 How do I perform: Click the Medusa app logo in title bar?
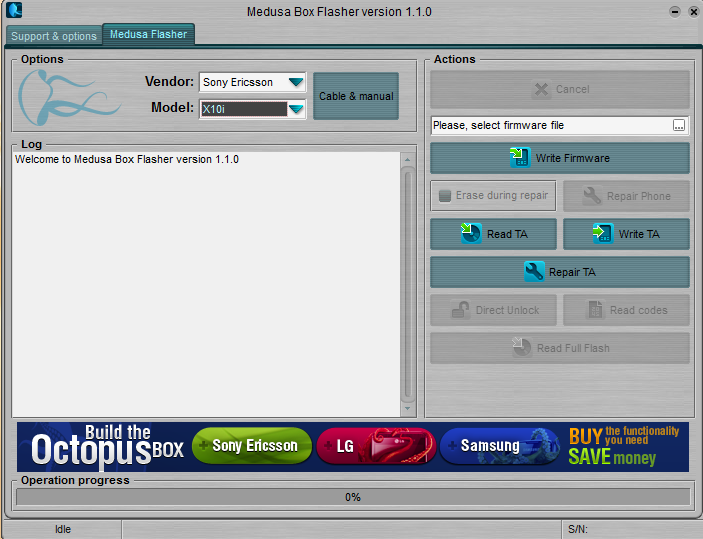pyautogui.click(x=14, y=10)
